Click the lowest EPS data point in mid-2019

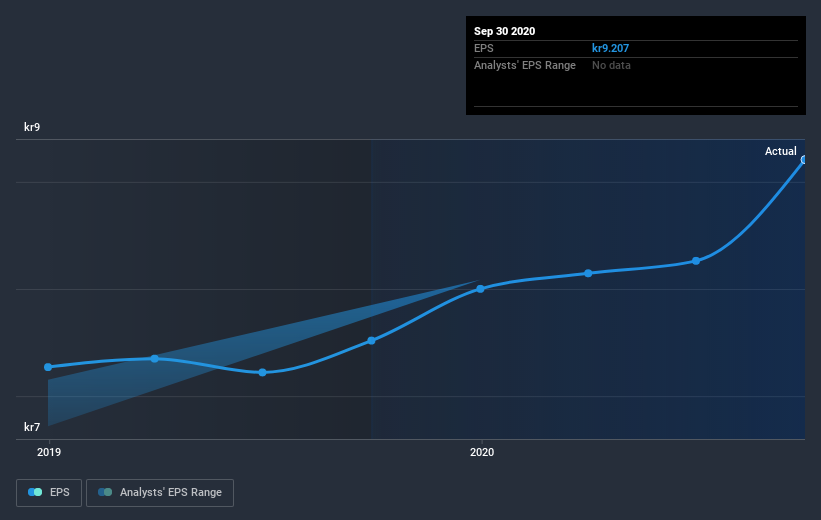[x=263, y=372]
